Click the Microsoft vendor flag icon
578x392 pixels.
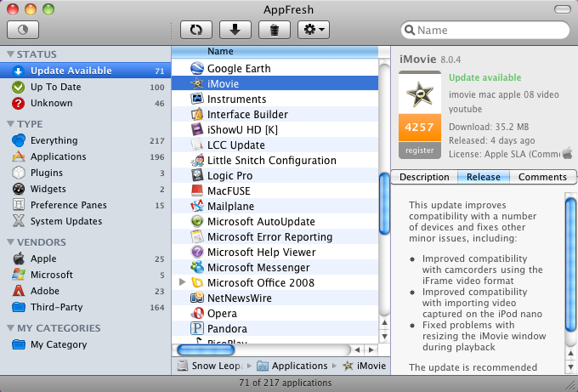pos(19,275)
